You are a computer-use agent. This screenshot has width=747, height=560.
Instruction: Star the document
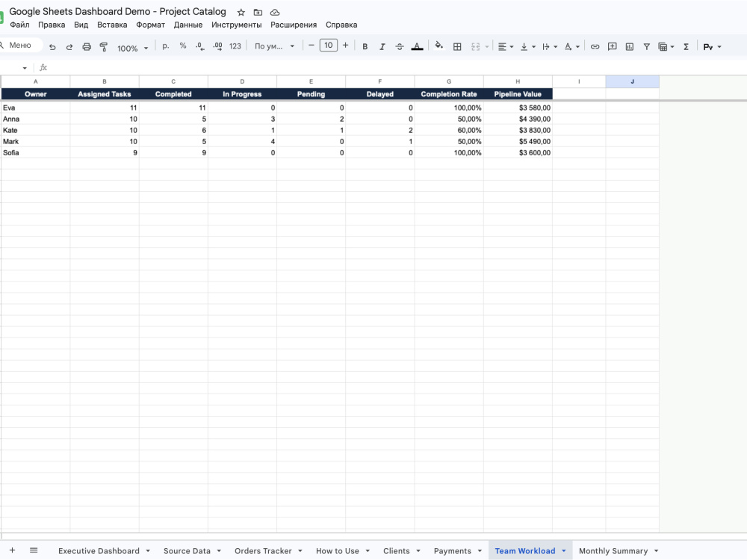click(x=241, y=13)
